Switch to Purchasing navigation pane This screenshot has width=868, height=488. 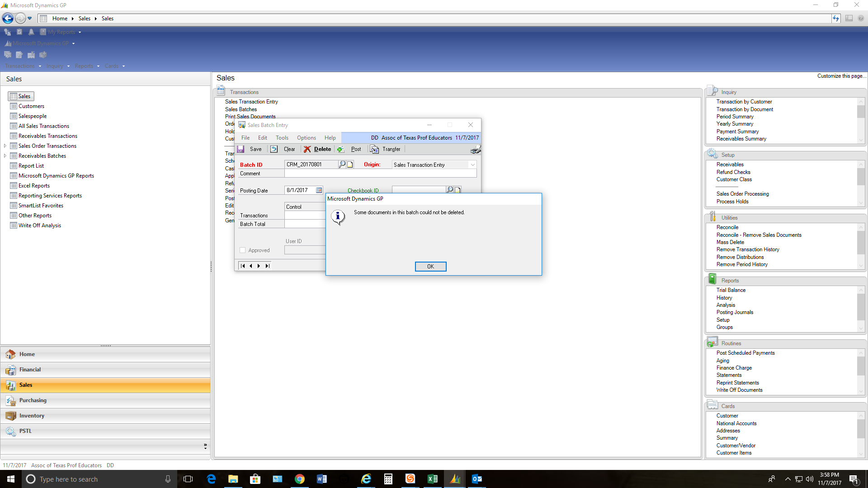(105, 400)
